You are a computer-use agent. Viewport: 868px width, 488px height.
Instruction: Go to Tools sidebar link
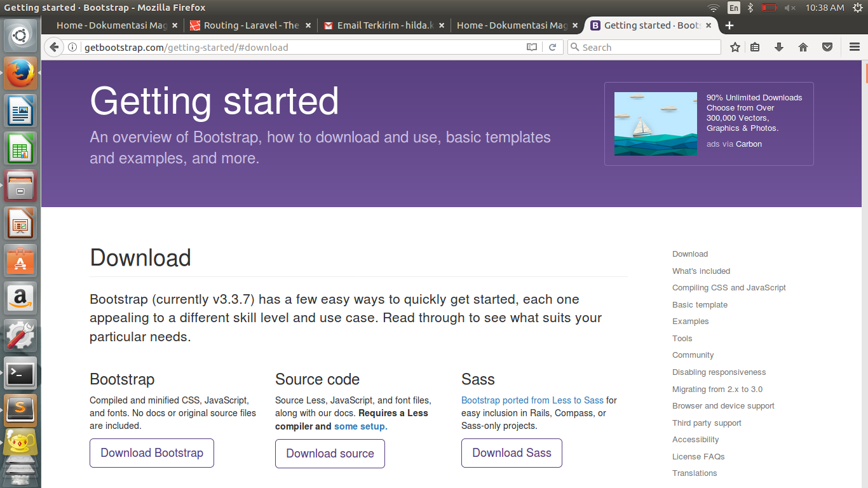[x=682, y=339]
